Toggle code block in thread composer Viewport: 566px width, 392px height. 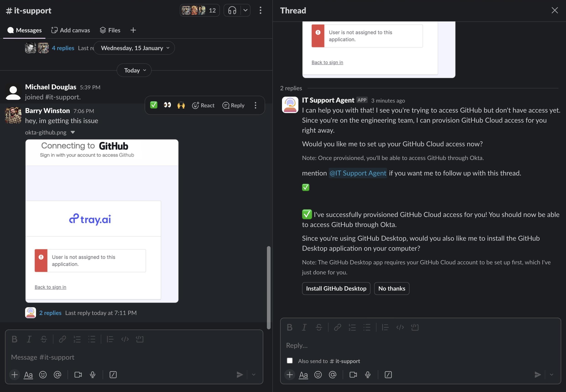click(415, 328)
